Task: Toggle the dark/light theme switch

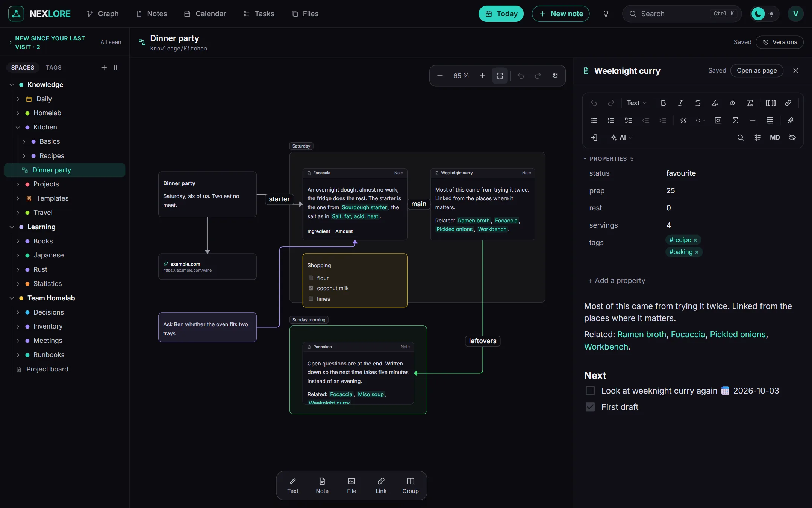Action: [765, 14]
